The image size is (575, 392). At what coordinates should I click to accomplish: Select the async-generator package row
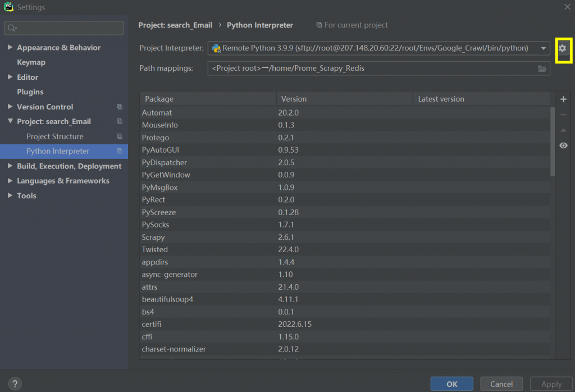coord(344,274)
